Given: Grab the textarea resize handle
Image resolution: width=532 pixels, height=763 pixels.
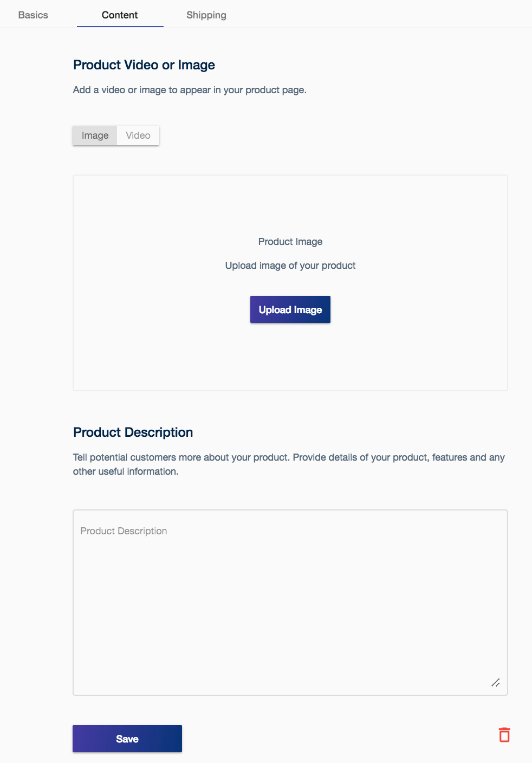Looking at the screenshot, I should [495, 683].
